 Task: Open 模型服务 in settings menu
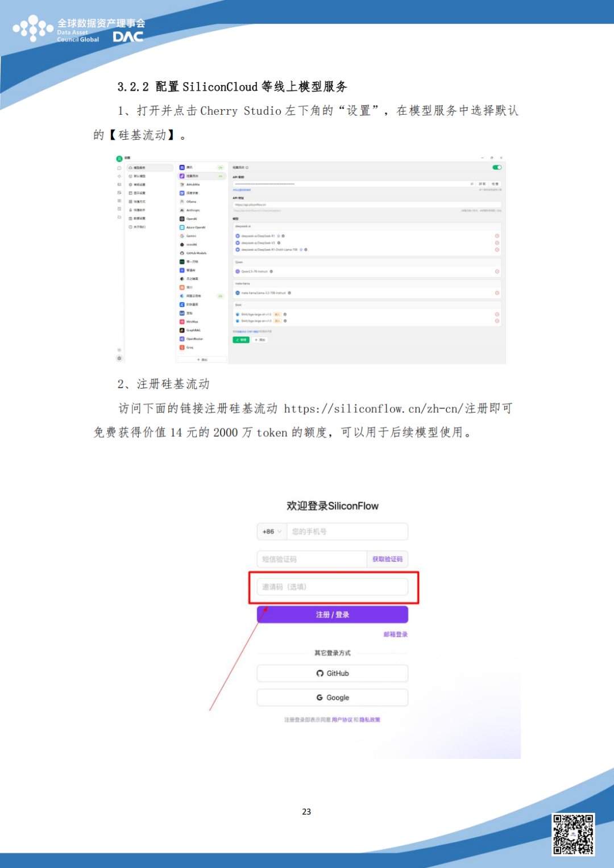(150, 168)
